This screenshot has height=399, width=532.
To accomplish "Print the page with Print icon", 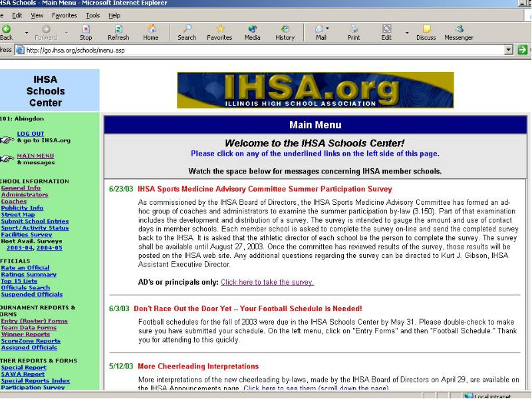I will point(354,29).
